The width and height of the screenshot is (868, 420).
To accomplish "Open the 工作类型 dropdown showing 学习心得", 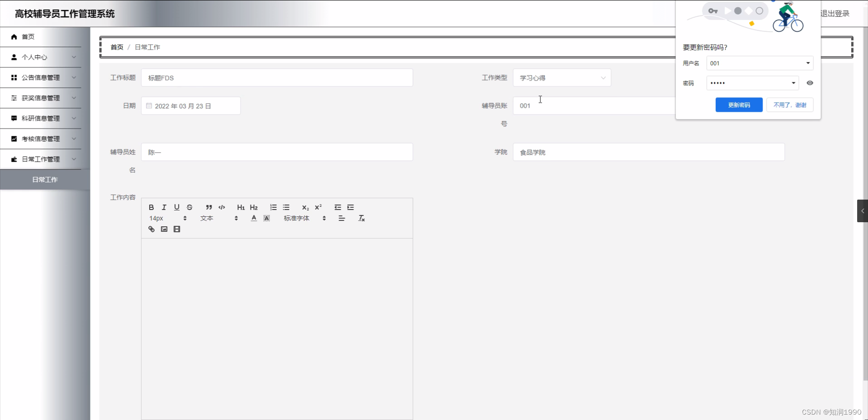I will click(561, 77).
